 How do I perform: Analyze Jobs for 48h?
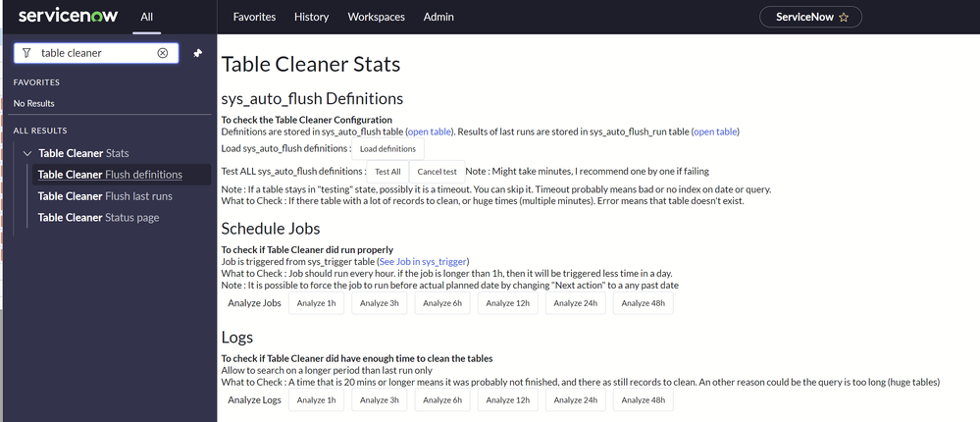[644, 303]
